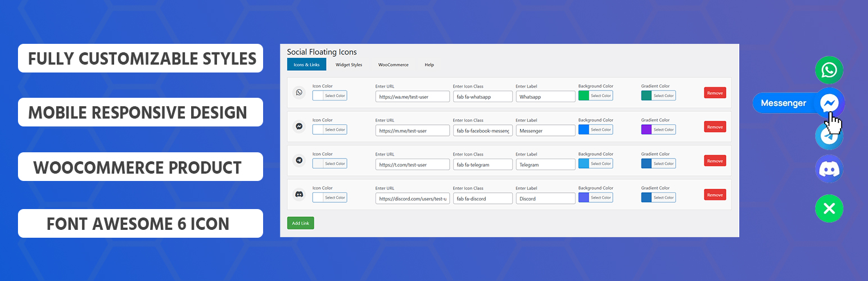Click the Messenger floating label
Image resolution: width=868 pixels, height=281 pixels.
click(x=784, y=103)
